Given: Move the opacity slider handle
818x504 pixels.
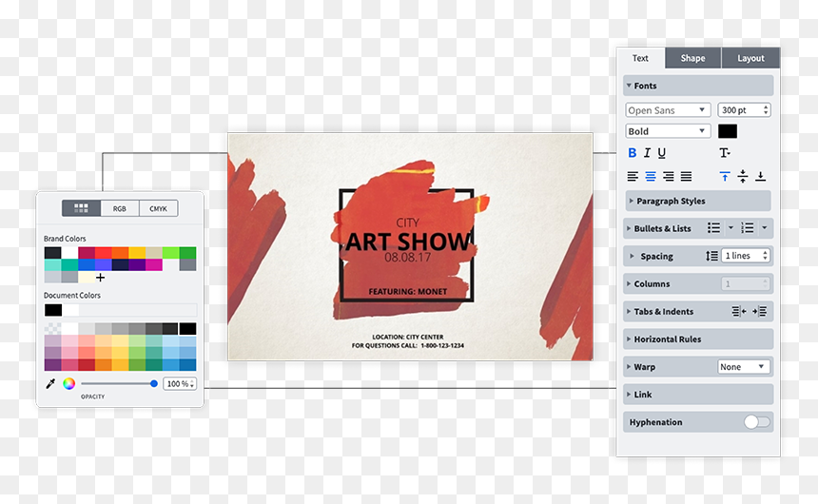Looking at the screenshot, I should pos(154,383).
